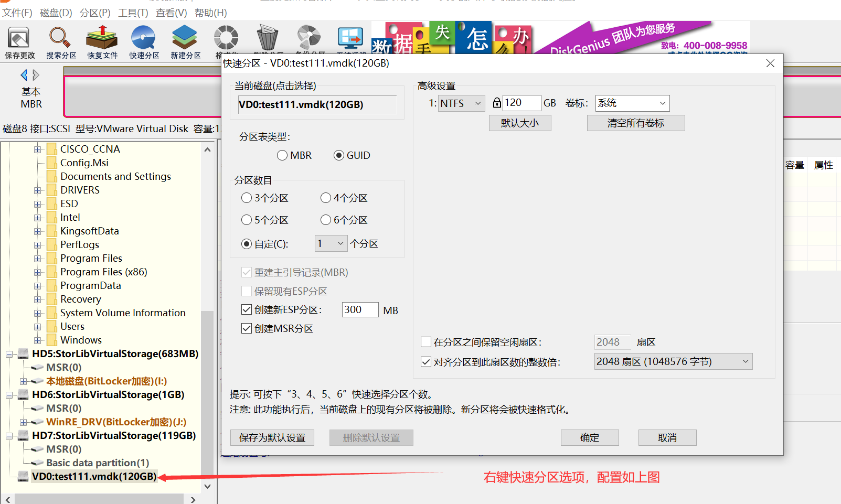Open the 工具(T) menu
Screen dimensions: 841x504
point(133,12)
